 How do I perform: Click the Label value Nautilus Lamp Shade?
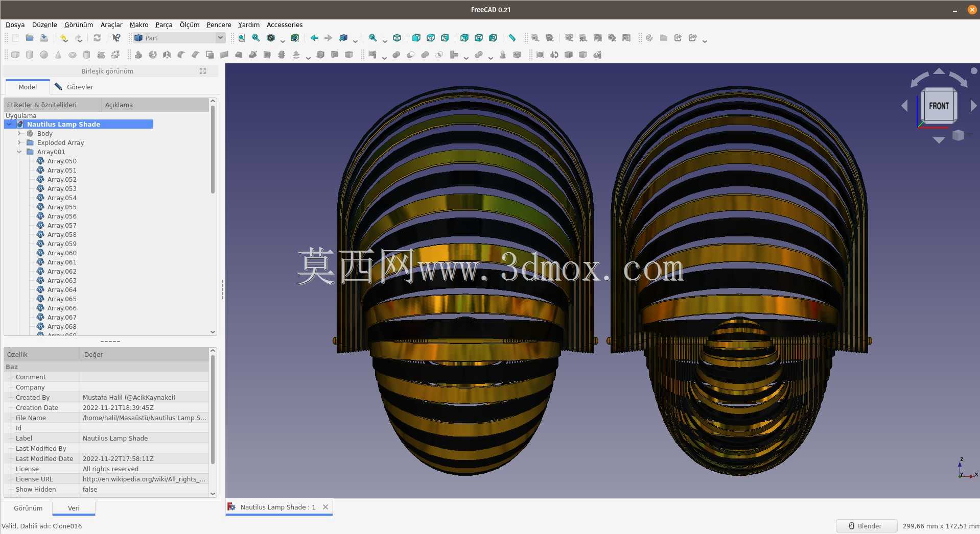115,438
